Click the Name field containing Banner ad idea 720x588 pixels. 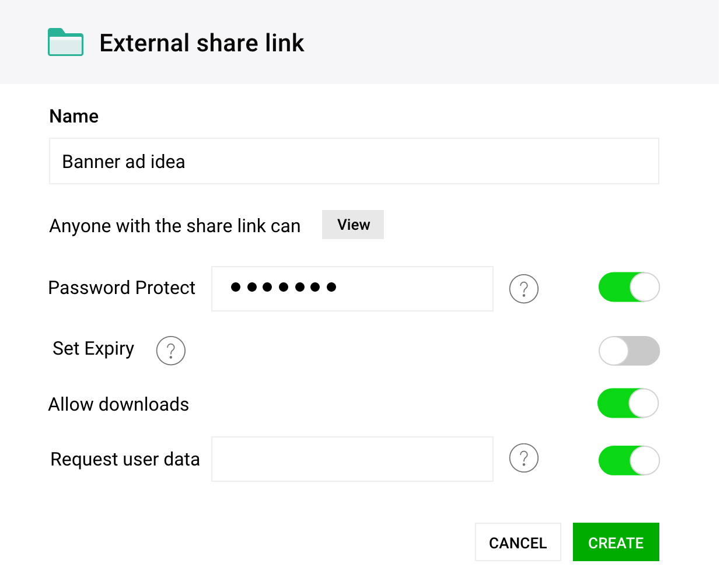click(x=354, y=162)
